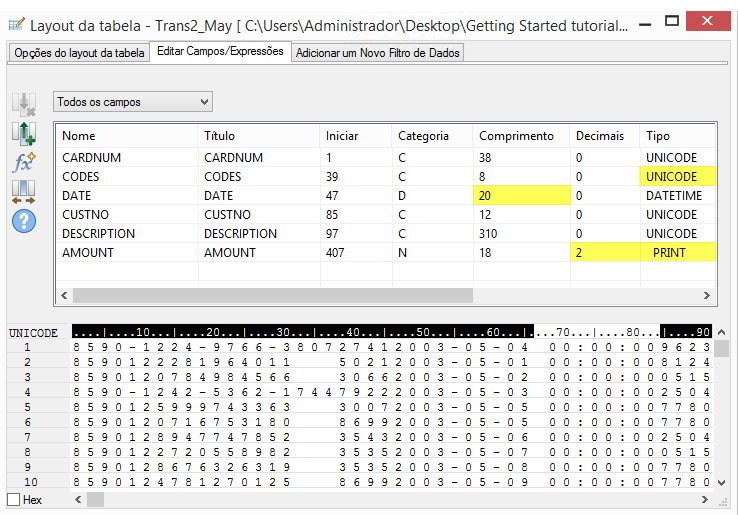The height and width of the screenshot is (515, 738).
Task: Click the application icon in title bar
Action: pos(15,24)
